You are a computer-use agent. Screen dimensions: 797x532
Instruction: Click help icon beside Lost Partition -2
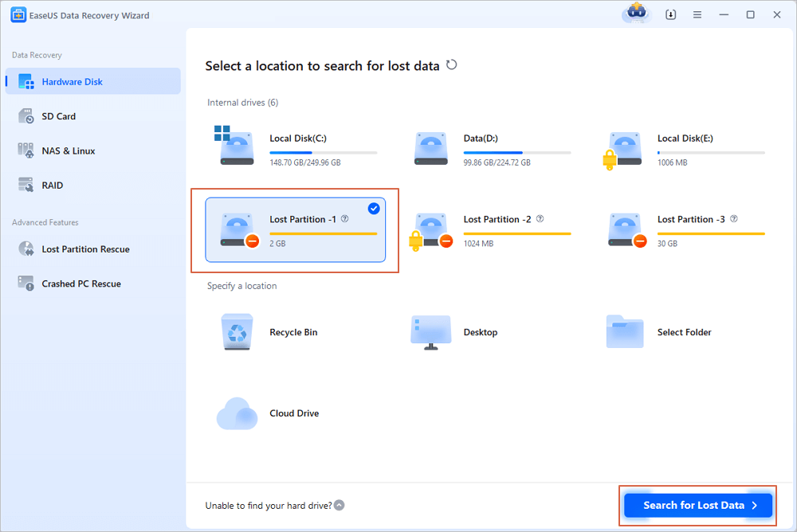click(x=540, y=219)
